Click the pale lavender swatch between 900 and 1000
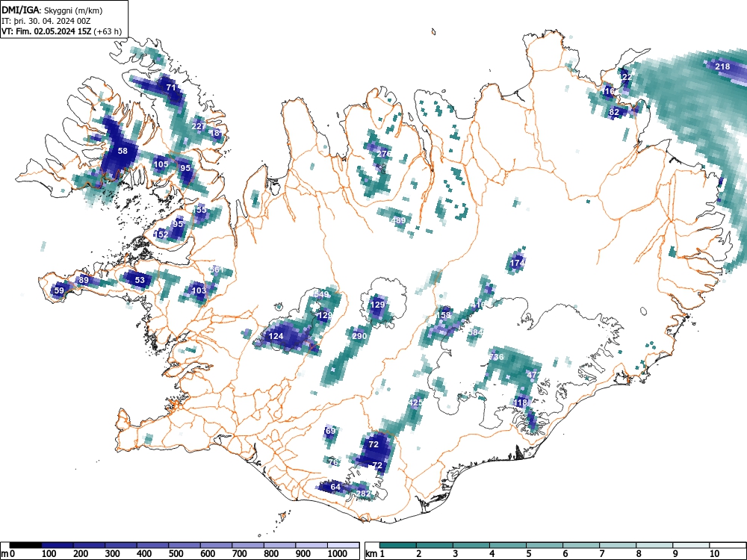This screenshot has width=747, height=560. click(x=311, y=545)
